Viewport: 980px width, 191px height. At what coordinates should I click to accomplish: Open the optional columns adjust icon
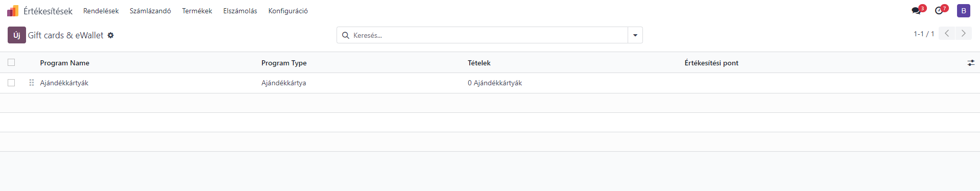click(x=971, y=63)
